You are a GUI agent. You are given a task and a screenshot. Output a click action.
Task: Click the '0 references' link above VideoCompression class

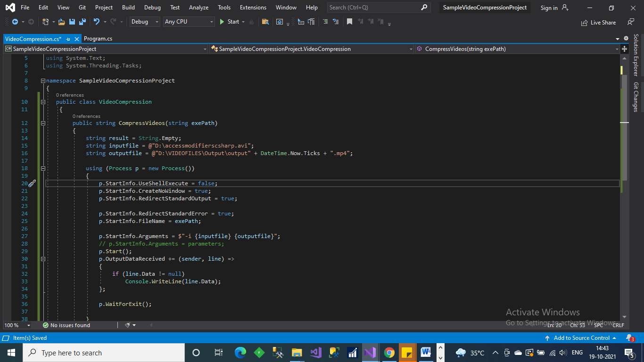tap(70, 95)
